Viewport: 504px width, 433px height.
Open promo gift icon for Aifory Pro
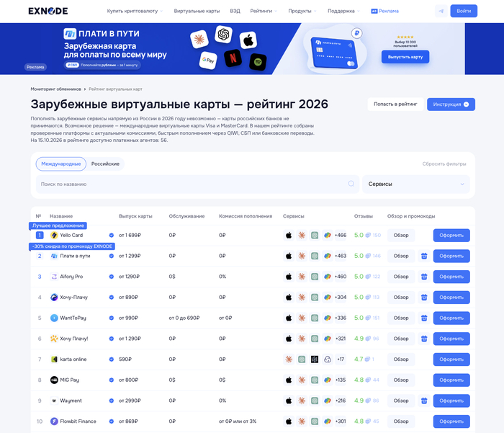click(x=424, y=277)
